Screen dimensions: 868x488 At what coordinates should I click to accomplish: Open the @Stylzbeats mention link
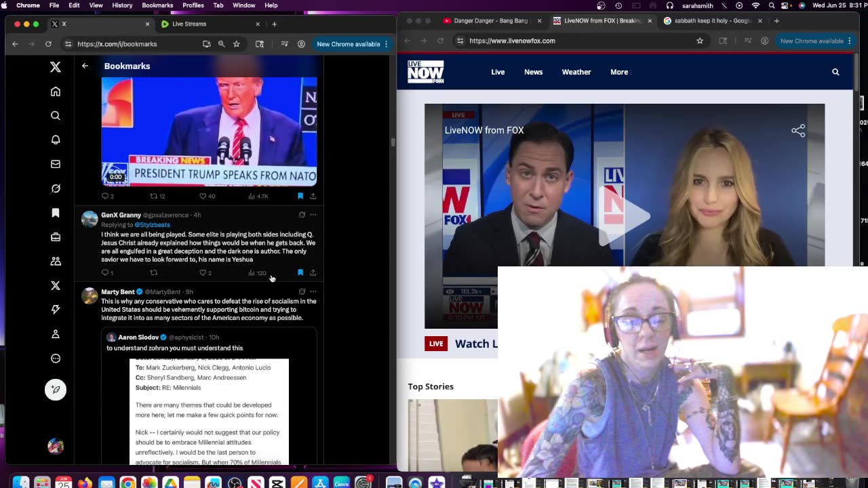tap(152, 224)
